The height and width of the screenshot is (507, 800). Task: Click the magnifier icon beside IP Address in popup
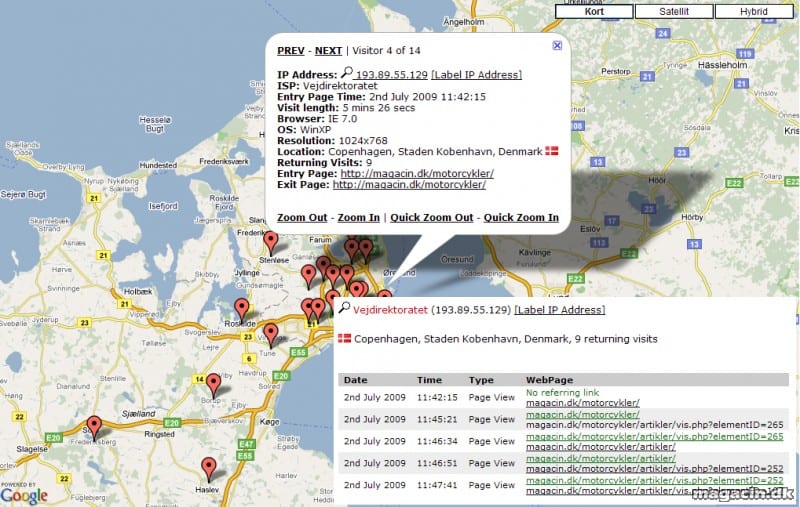coord(347,72)
